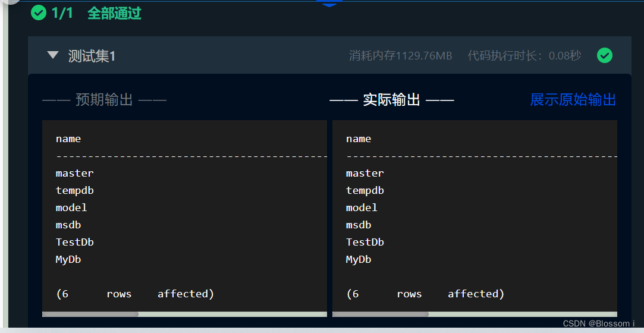This screenshot has height=333, width=644.
Task: Click '(6 rows affected)' in actual output
Action: click(x=425, y=294)
